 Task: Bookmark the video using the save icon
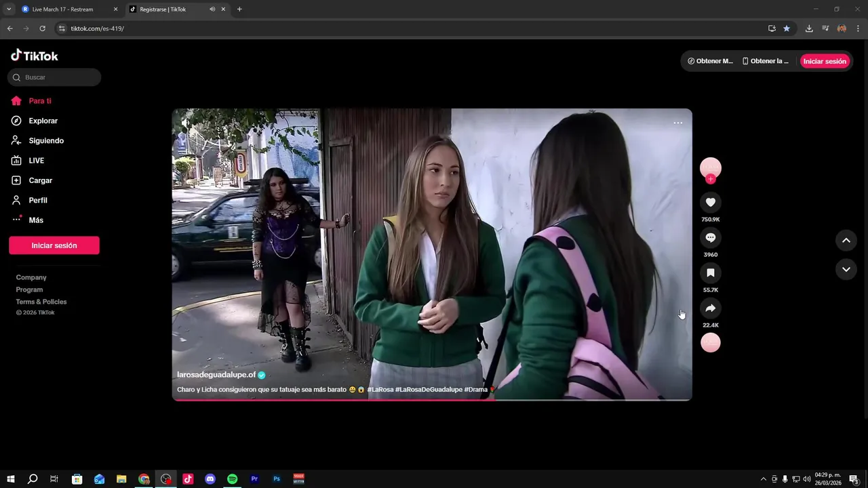[711, 272]
